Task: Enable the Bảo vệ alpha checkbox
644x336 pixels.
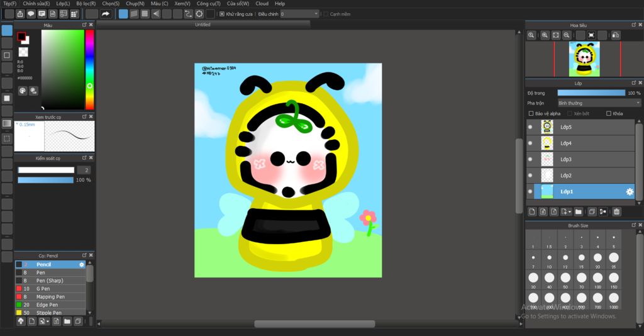Action: pyautogui.click(x=531, y=114)
